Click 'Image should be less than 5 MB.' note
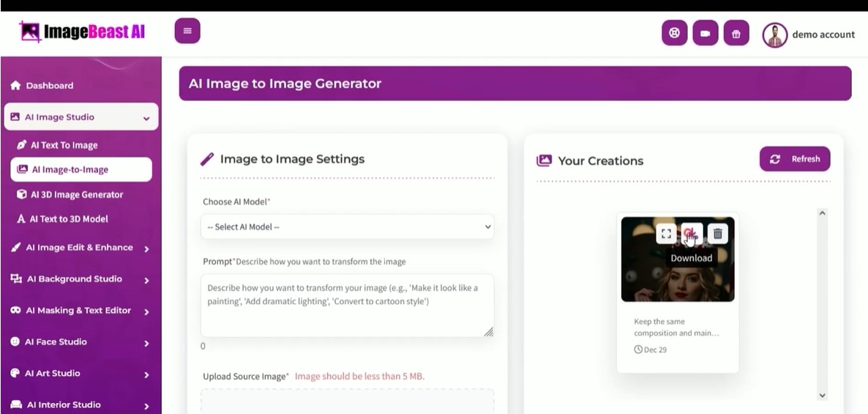This screenshot has height=414, width=868. (x=359, y=377)
